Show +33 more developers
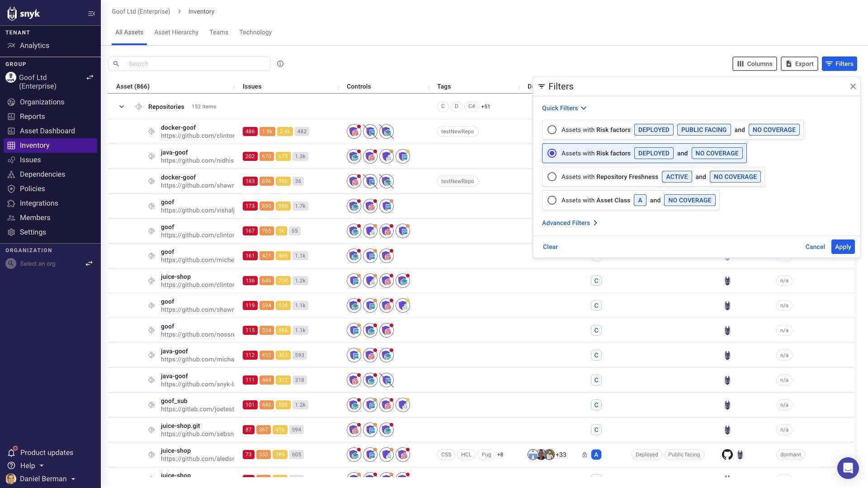The width and height of the screenshot is (868, 488). tap(561, 455)
